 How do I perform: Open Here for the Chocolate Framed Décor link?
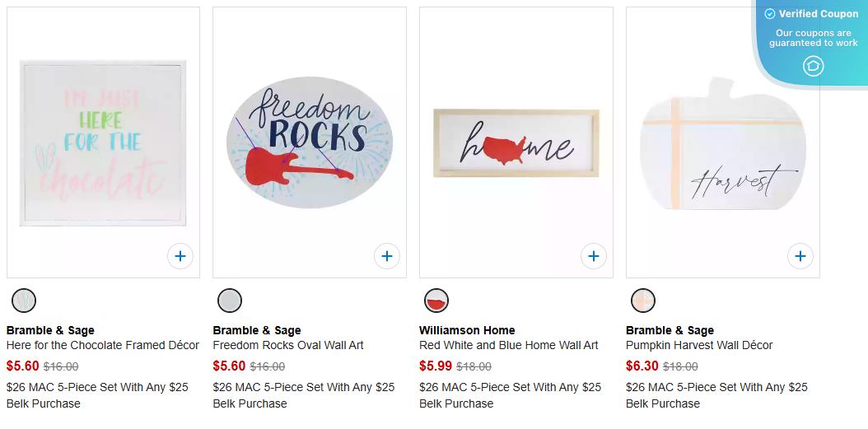coord(103,345)
